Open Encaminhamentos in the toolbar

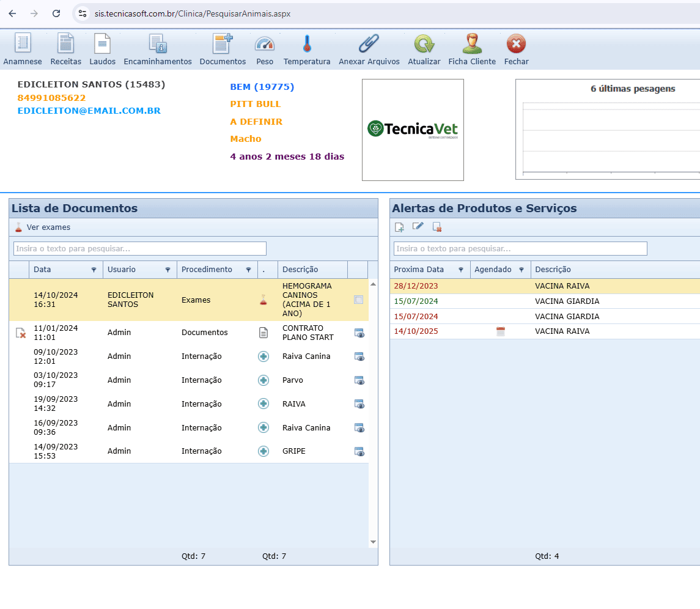158,44
